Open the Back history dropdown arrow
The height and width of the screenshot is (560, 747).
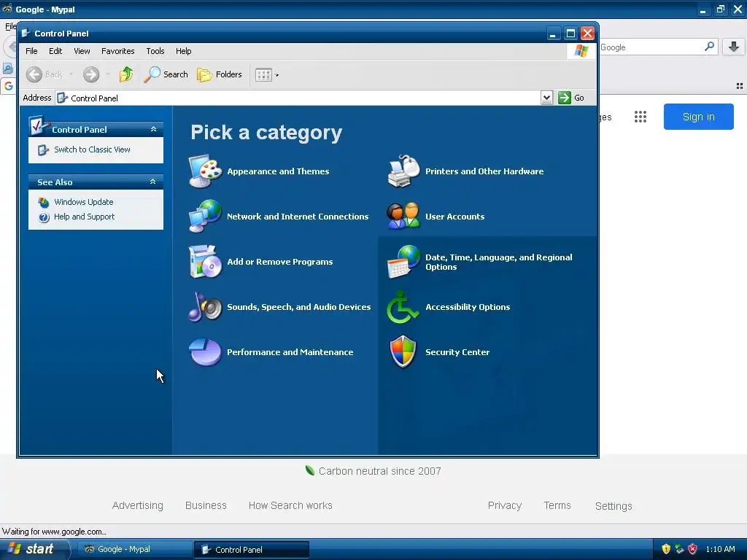pyautogui.click(x=71, y=74)
